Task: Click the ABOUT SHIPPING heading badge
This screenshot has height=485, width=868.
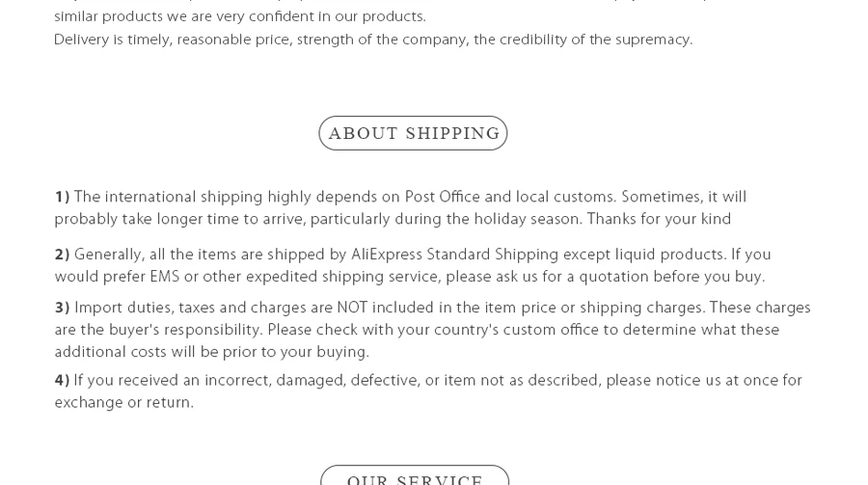Action: click(x=413, y=133)
